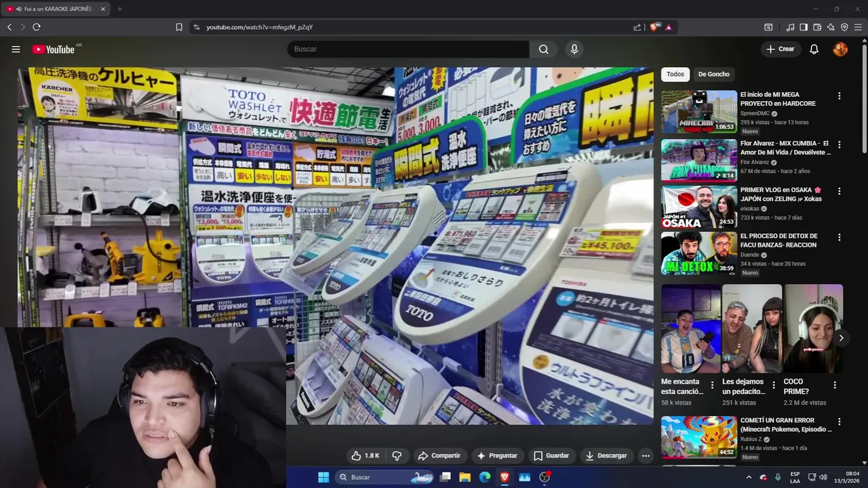Screen dimensions: 868x488
Task: Toggle the browser sidebar panel
Action: pos(804,27)
